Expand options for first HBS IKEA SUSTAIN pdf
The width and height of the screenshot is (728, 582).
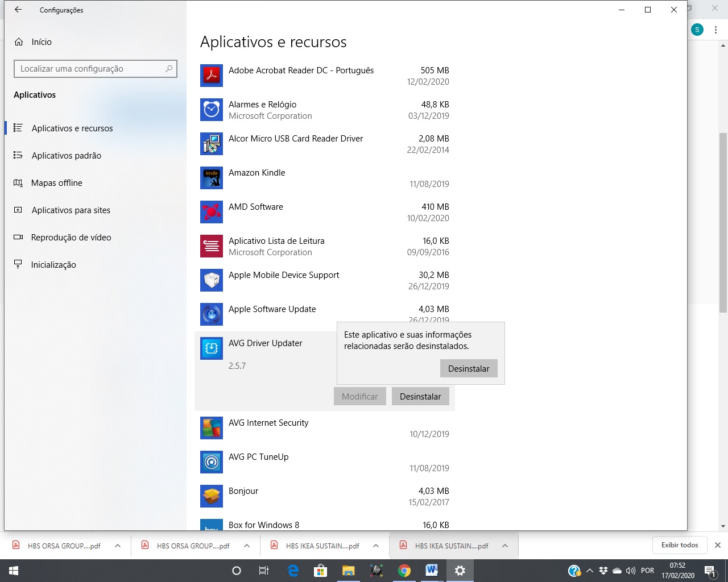pyautogui.click(x=376, y=546)
